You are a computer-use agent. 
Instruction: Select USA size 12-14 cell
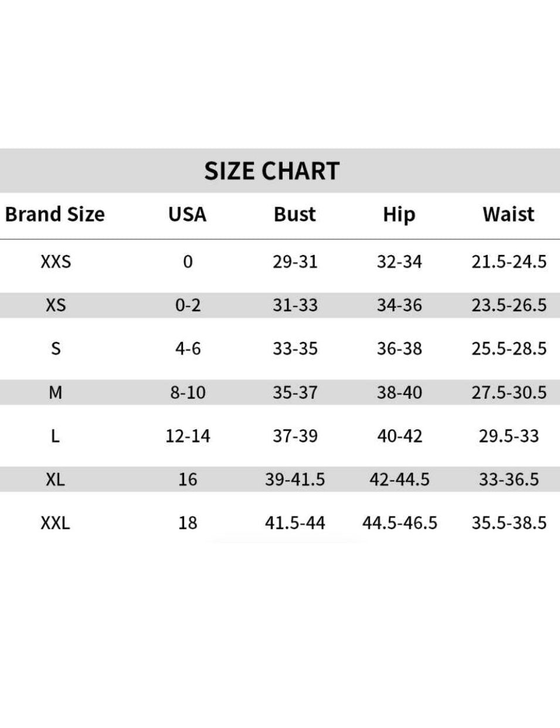click(x=188, y=436)
